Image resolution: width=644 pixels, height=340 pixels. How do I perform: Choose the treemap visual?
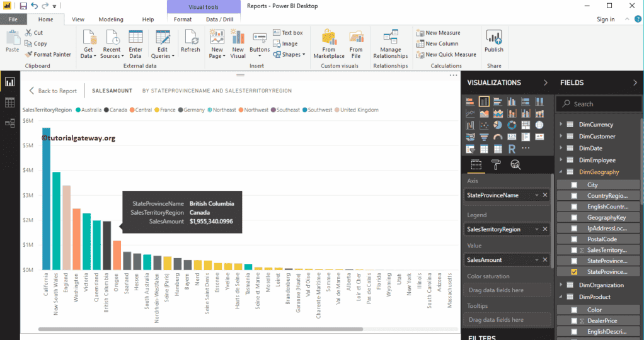pos(526,125)
